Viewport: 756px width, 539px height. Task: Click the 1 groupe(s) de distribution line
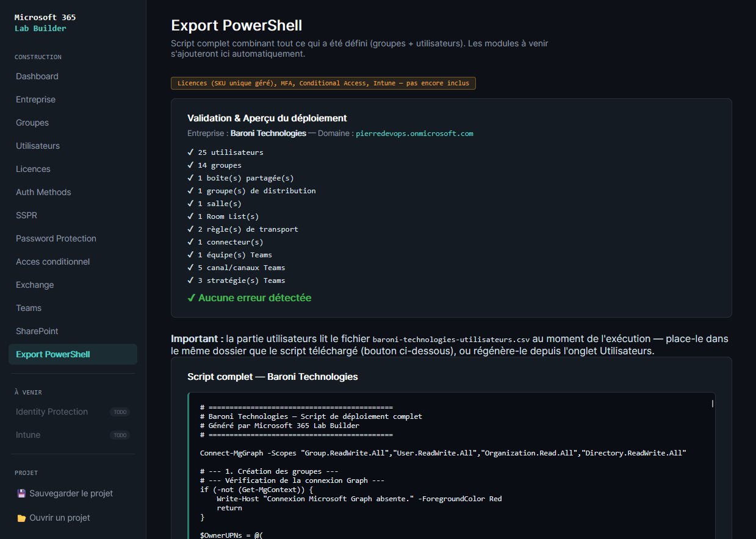tap(251, 191)
